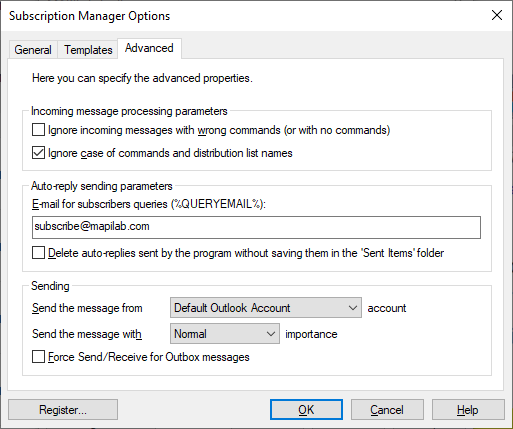The image size is (513, 429).
Task: Select the Advanced tab
Action: [149, 48]
